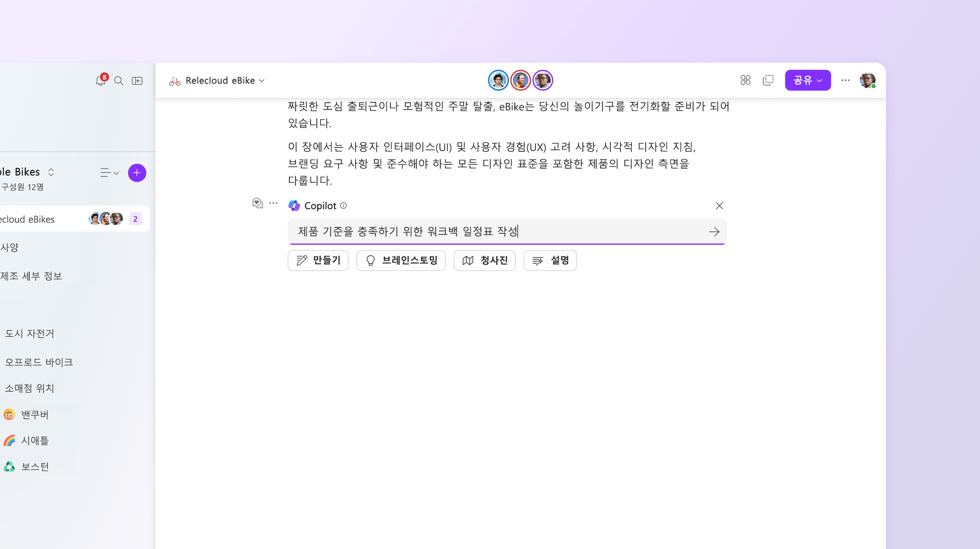Screen dimensions: 980x549
Task: Click the copy component icon
Action: [768, 80]
